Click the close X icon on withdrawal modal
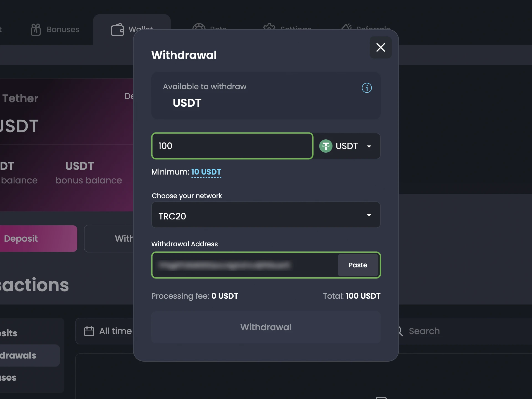532x399 pixels. pyautogui.click(x=380, y=47)
